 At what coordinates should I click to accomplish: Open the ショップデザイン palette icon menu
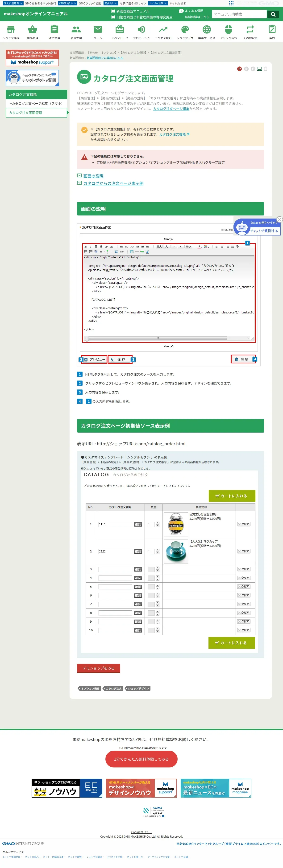(185, 32)
